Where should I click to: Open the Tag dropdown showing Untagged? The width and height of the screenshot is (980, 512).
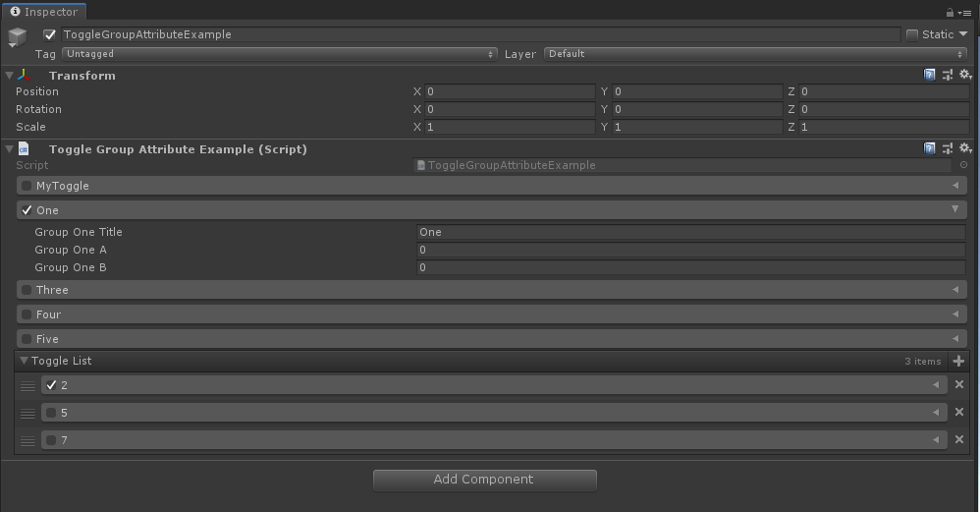279,54
